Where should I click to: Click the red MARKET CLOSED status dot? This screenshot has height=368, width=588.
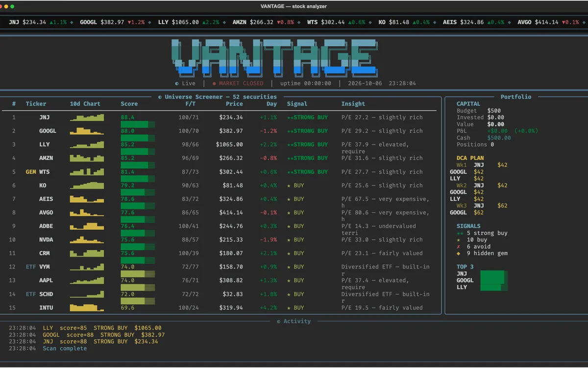point(214,83)
